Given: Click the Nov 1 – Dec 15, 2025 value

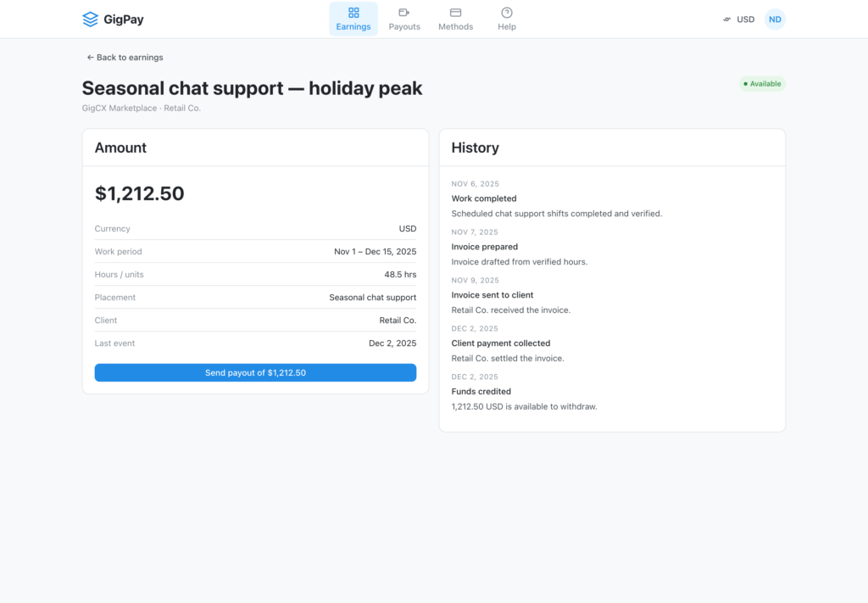Looking at the screenshot, I should (x=375, y=251).
